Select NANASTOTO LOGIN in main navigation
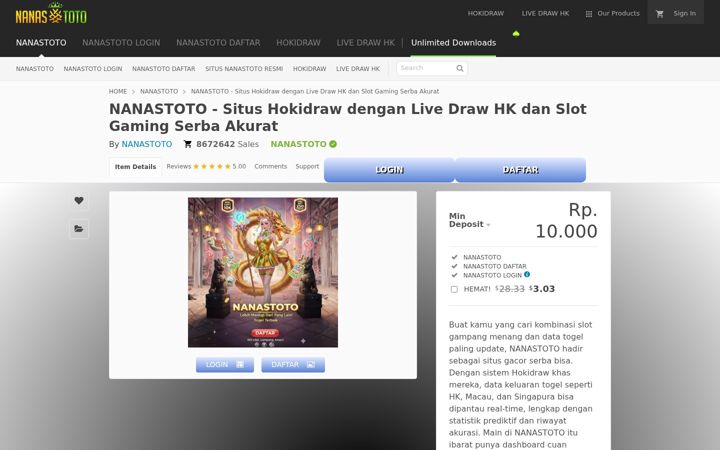The height and width of the screenshot is (450, 720). point(121,43)
